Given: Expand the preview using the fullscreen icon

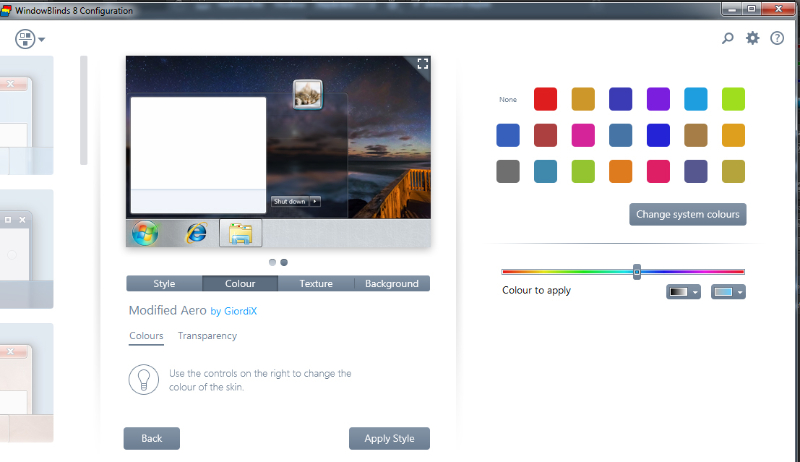Looking at the screenshot, I should click(422, 64).
